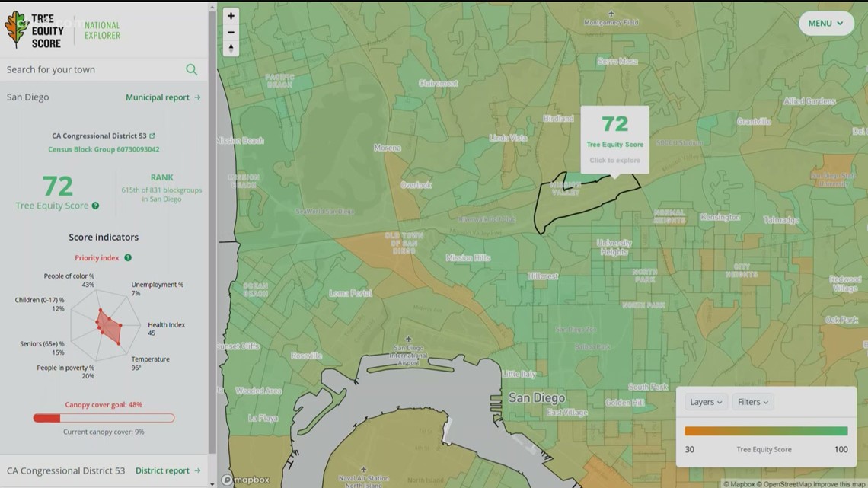The width and height of the screenshot is (868, 488).
Task: Click the San Diego International Airport marker
Action: pyautogui.click(x=409, y=340)
